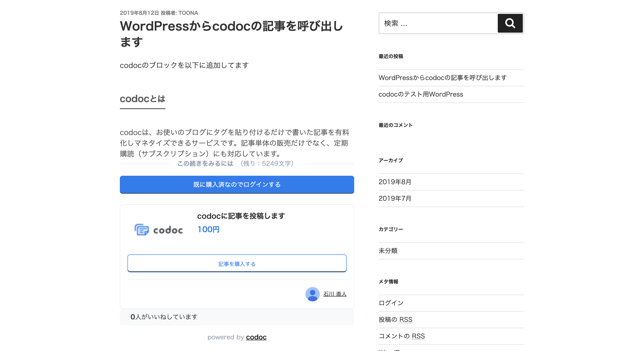Select the 未分類 category

[x=388, y=250]
